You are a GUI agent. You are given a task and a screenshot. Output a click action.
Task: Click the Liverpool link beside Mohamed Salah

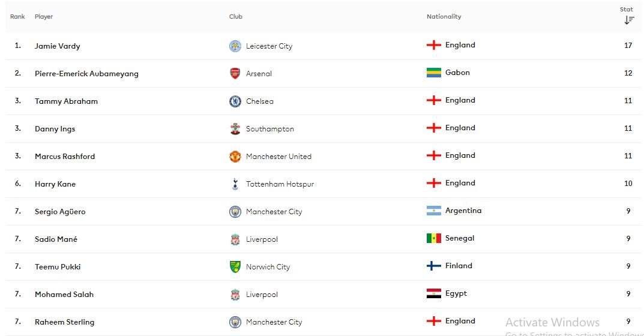click(262, 295)
